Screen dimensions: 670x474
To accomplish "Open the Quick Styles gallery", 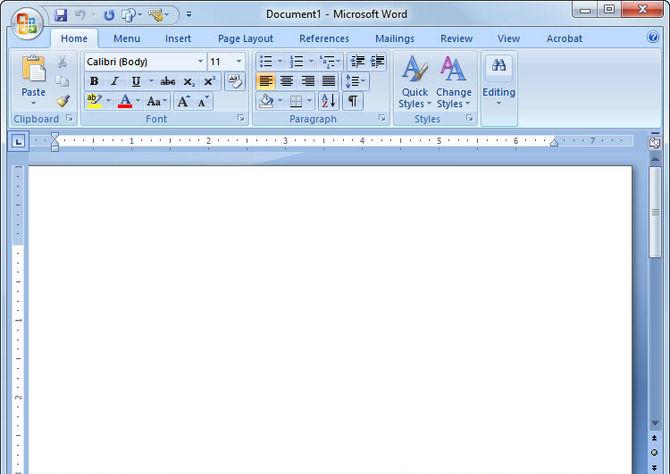I will coord(414,82).
